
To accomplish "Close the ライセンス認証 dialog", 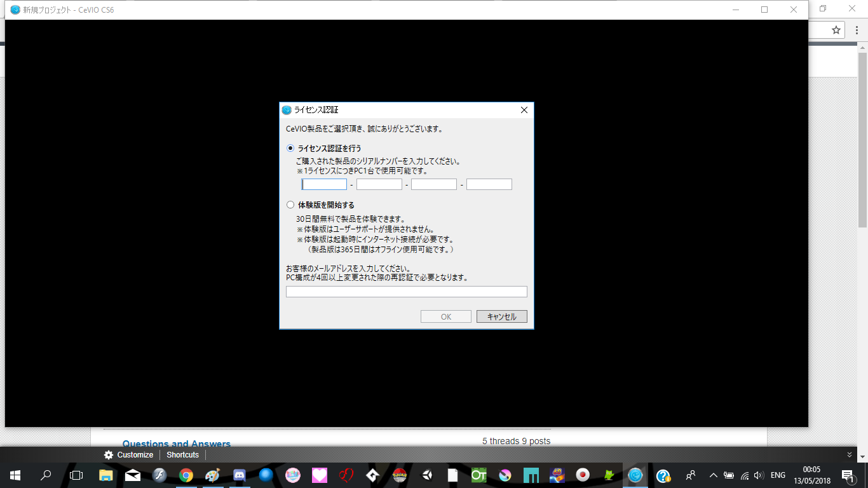I will [x=524, y=110].
